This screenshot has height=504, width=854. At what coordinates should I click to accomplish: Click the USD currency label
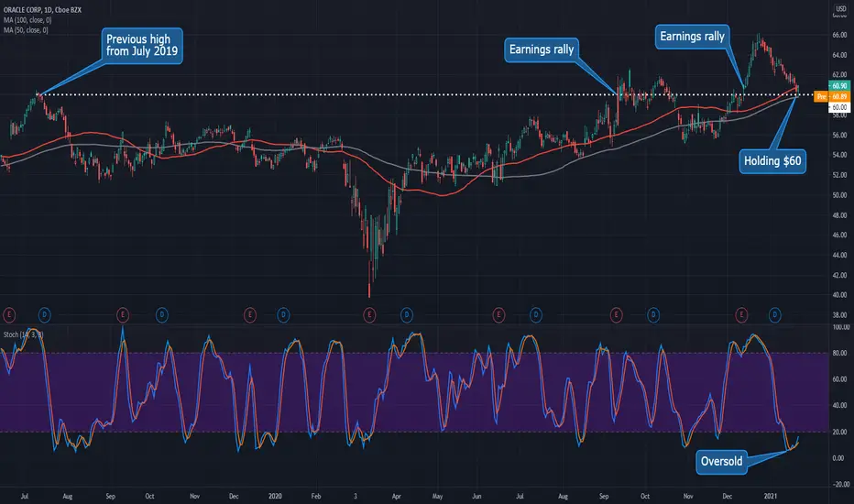(x=841, y=9)
